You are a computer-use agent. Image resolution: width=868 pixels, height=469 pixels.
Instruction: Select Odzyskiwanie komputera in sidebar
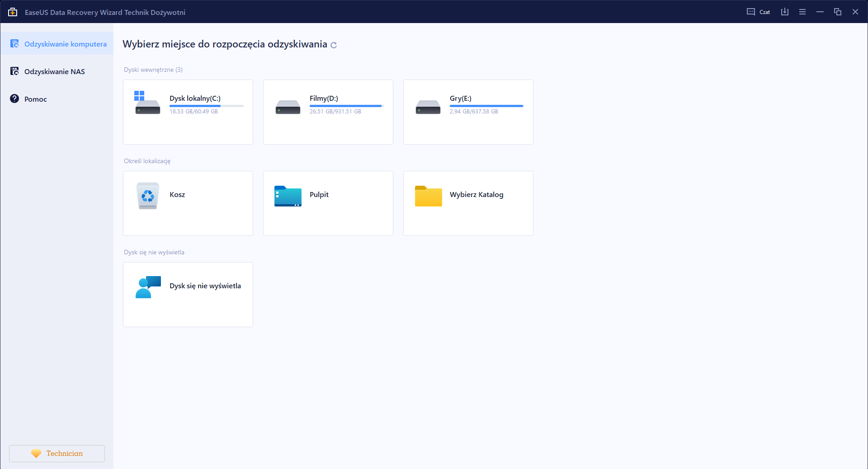click(x=57, y=44)
